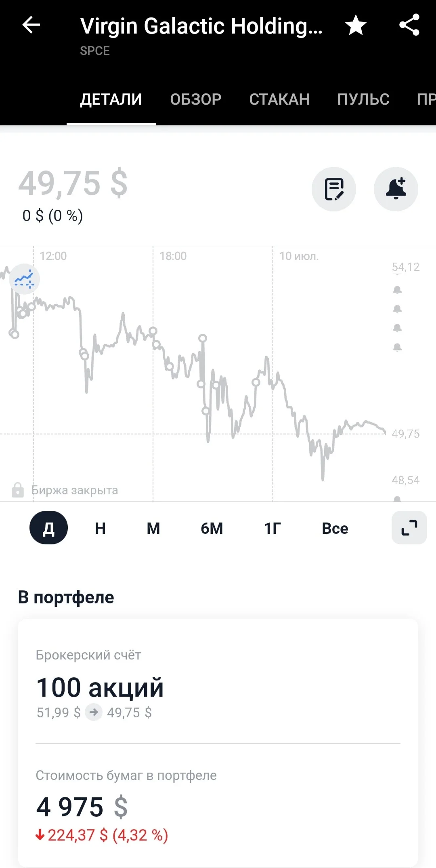Tap the chart indicators icon
This screenshot has width=436, height=868.
[x=25, y=279]
